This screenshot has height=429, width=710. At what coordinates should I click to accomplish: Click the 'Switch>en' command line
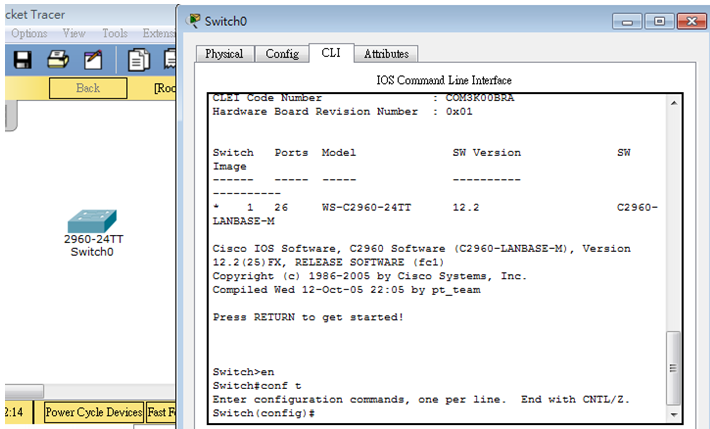click(244, 372)
